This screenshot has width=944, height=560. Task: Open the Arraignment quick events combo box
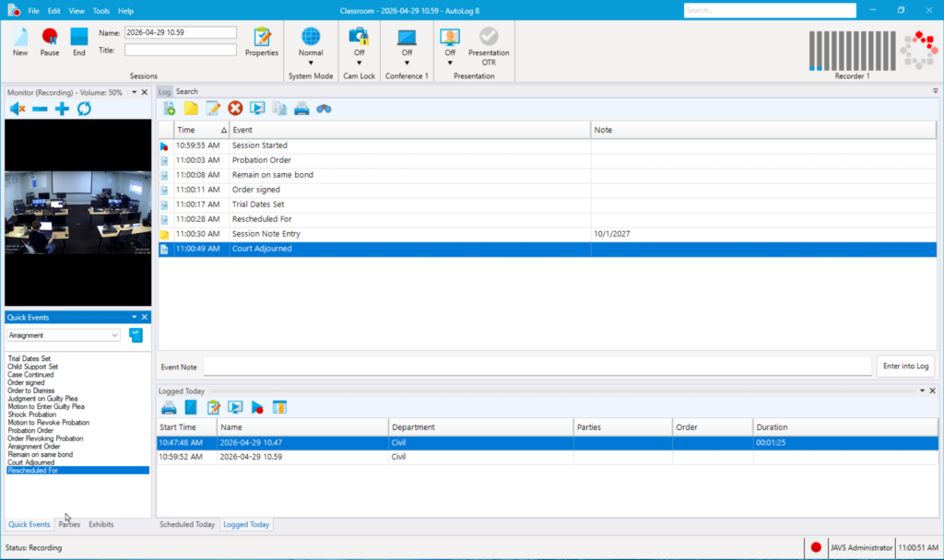point(64,335)
